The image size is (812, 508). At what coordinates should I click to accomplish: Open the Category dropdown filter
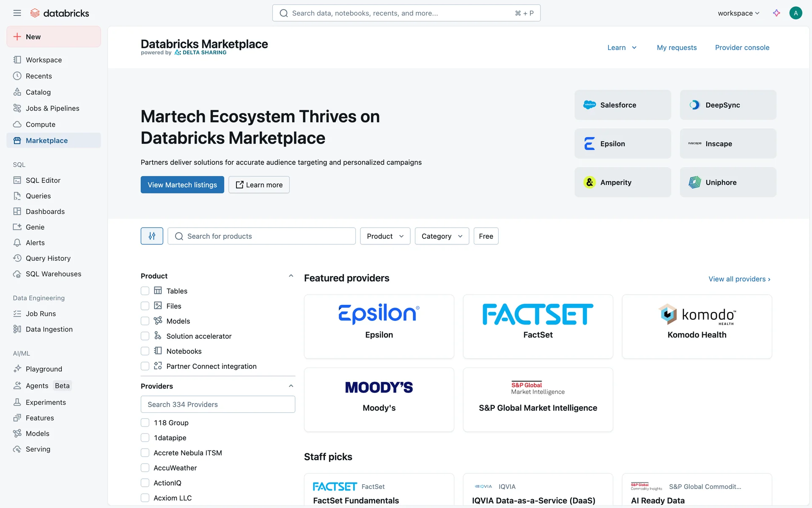point(442,236)
